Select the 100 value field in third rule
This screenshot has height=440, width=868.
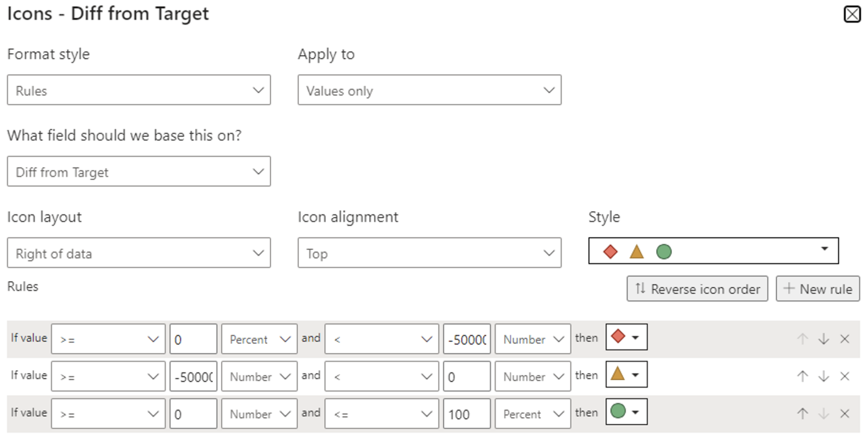click(x=466, y=413)
